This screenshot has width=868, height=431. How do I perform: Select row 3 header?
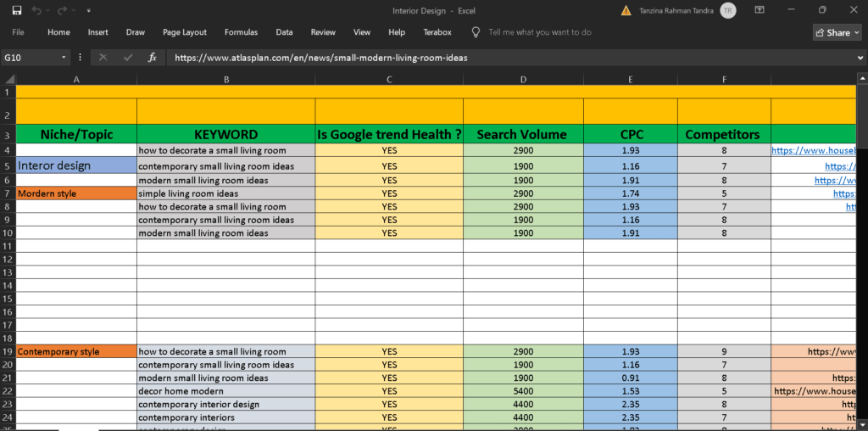[8, 135]
